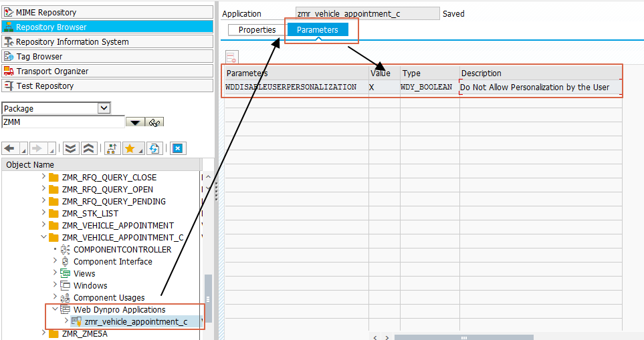This screenshot has height=340, width=644.
Task: Open the back arrow history dropdown
Action: click(x=23, y=148)
